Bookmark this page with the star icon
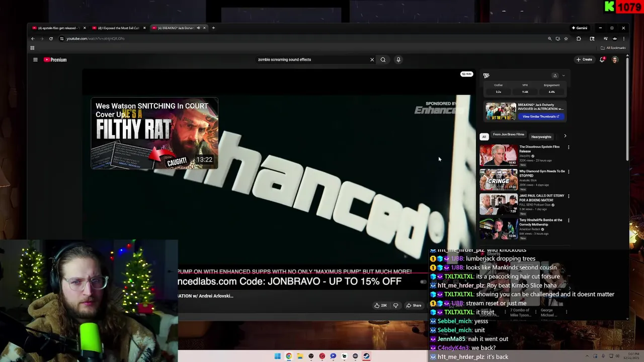Viewport: 644px width, 362px height. (566, 39)
